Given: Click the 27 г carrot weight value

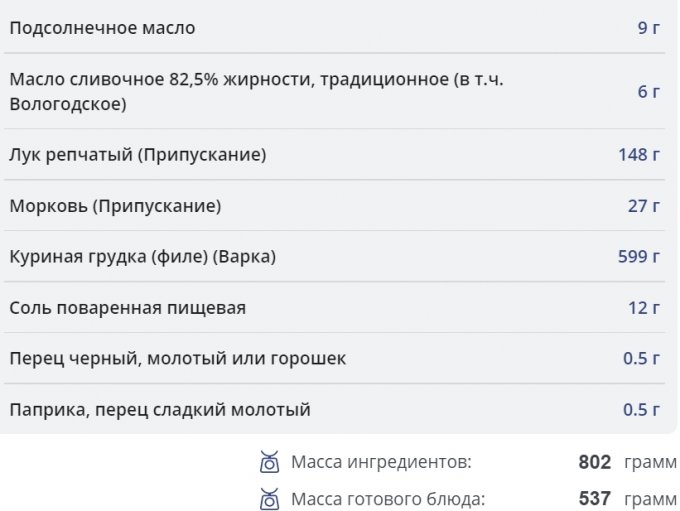Looking at the screenshot, I should pos(643,206).
